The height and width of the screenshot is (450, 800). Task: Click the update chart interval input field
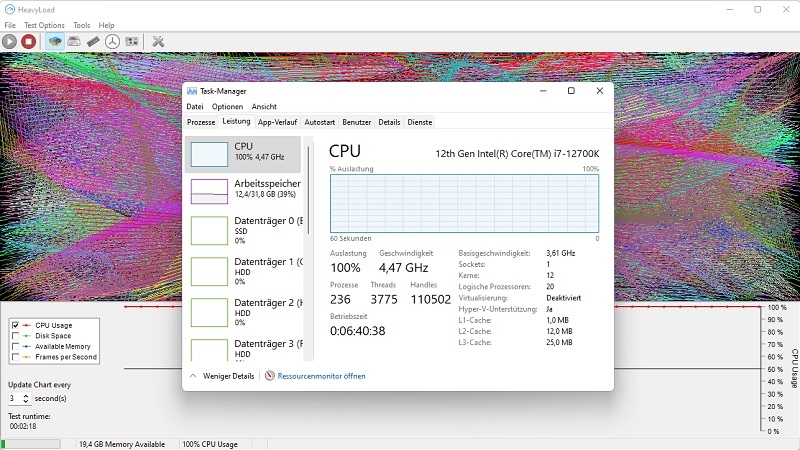[15, 398]
